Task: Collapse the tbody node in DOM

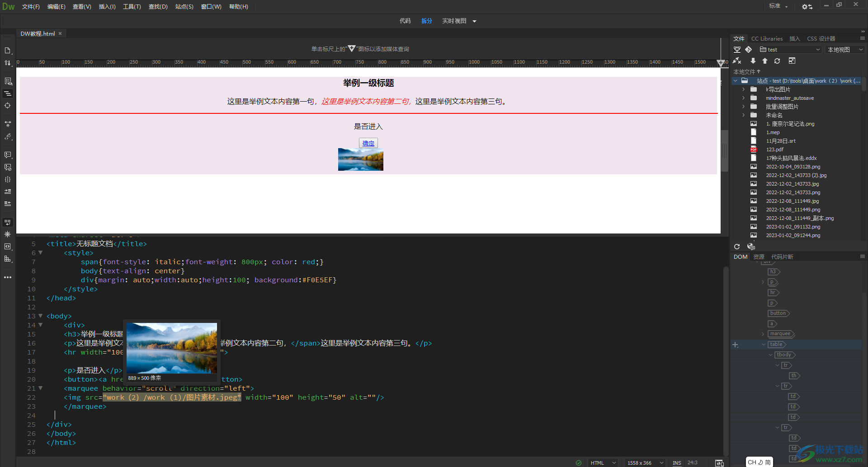Action: 771,355
